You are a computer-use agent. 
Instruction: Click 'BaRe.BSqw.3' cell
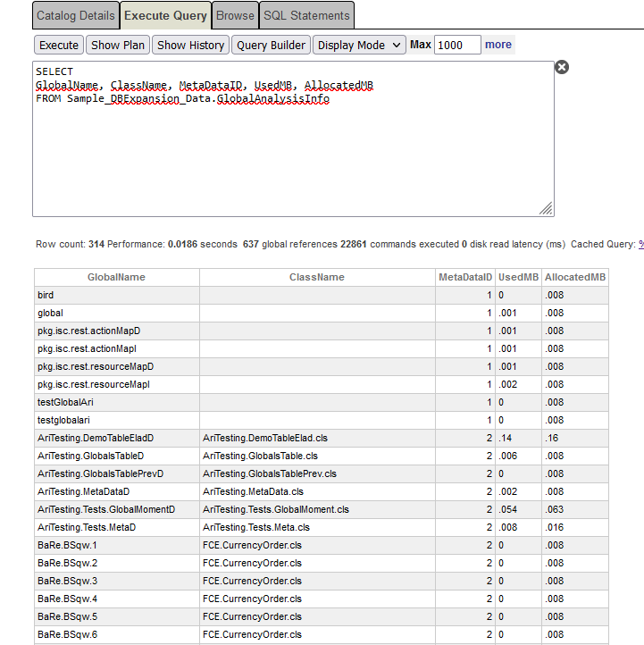116,582
